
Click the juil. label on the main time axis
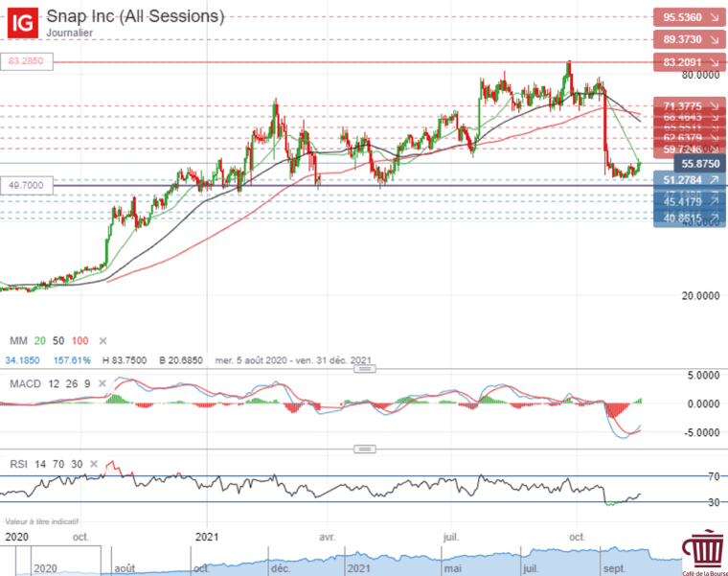pos(451,537)
